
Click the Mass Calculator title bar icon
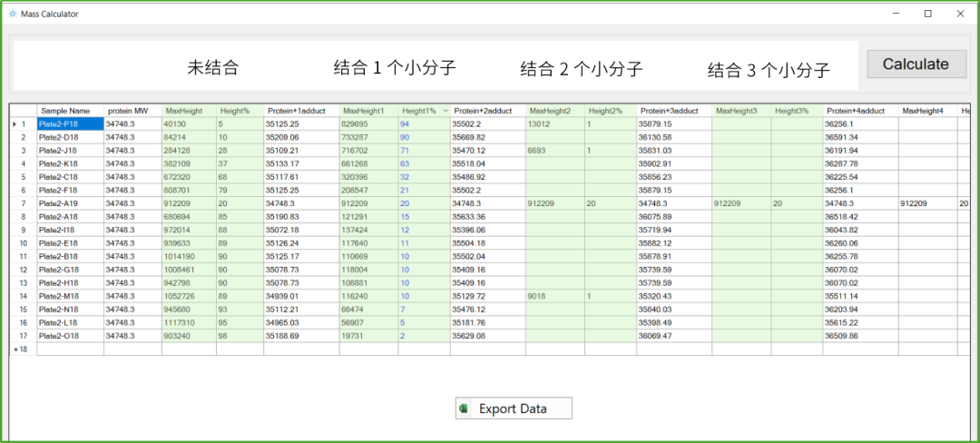tap(12, 14)
